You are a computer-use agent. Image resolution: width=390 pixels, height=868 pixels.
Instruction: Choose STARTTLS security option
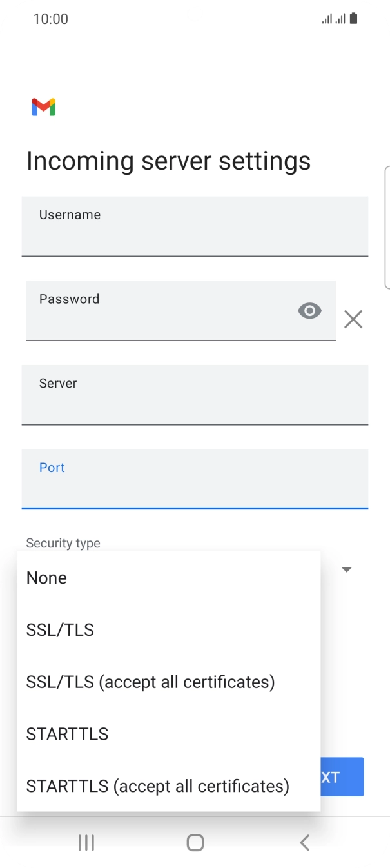point(67,734)
